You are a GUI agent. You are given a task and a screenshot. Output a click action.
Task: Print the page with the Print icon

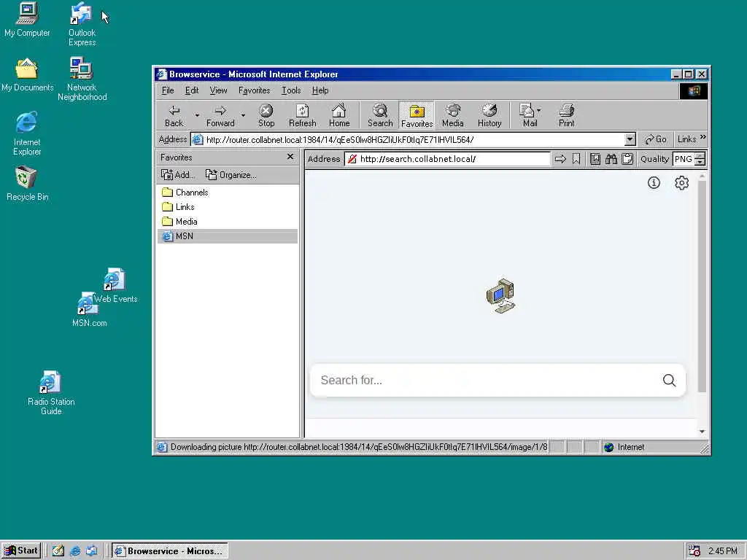[x=566, y=116]
